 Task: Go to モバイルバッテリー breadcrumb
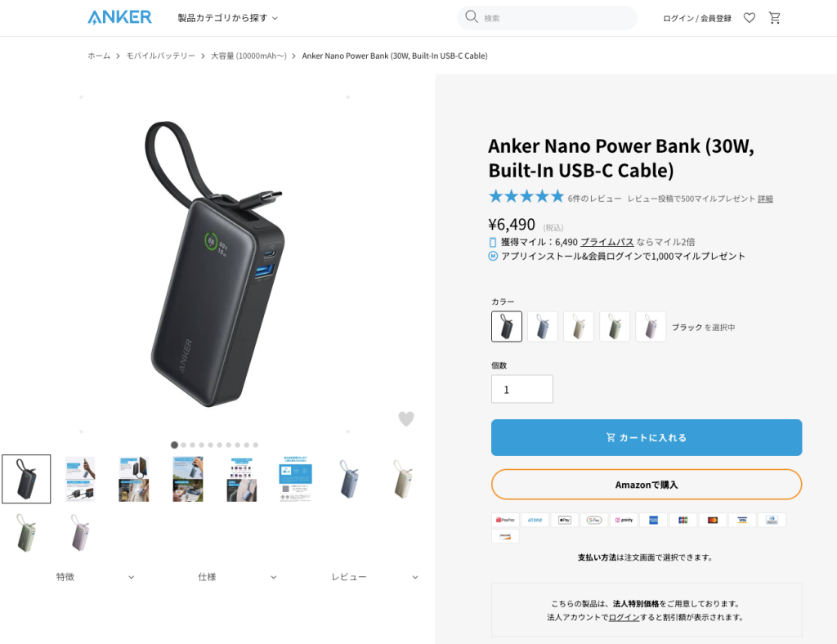pyautogui.click(x=161, y=56)
